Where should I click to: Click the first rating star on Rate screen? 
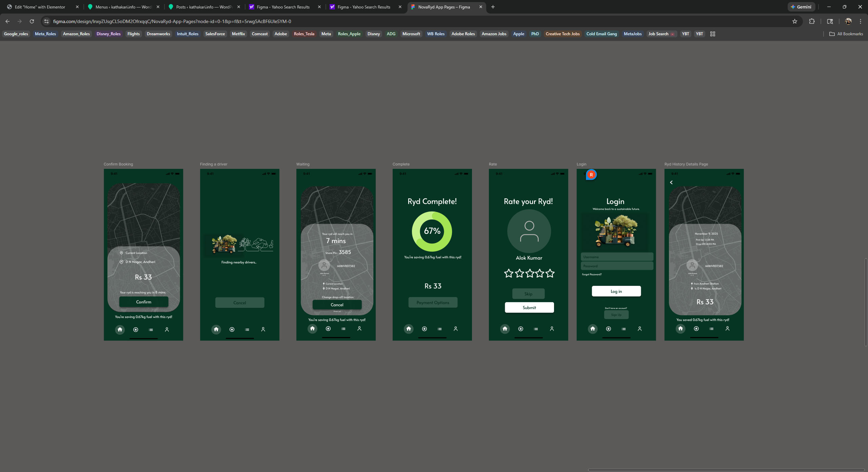tap(509, 273)
